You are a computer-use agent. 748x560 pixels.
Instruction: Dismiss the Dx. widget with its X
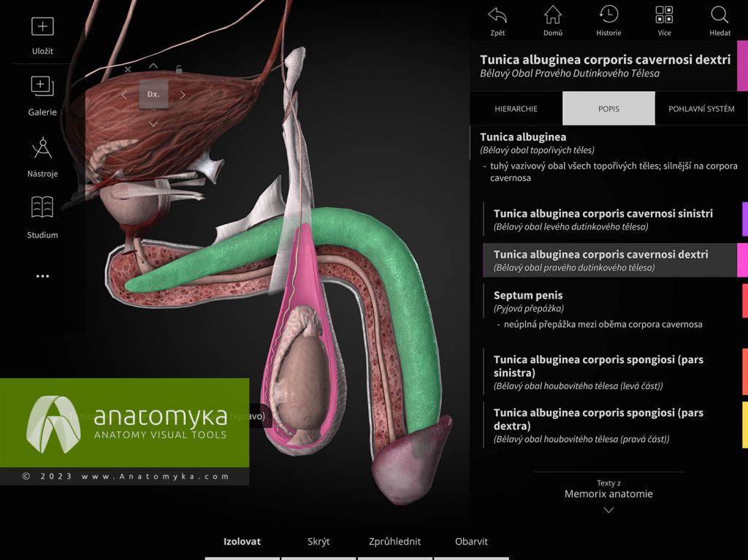click(128, 68)
